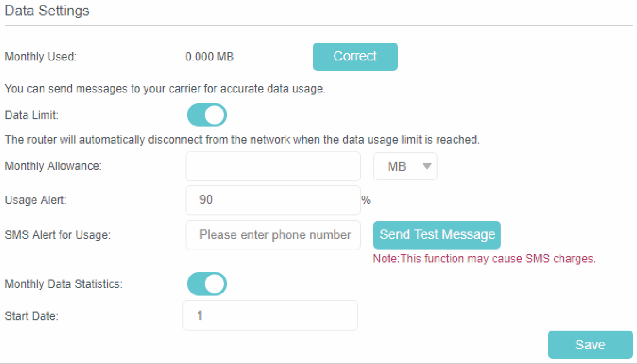Click the Data Settings heading

(47, 11)
